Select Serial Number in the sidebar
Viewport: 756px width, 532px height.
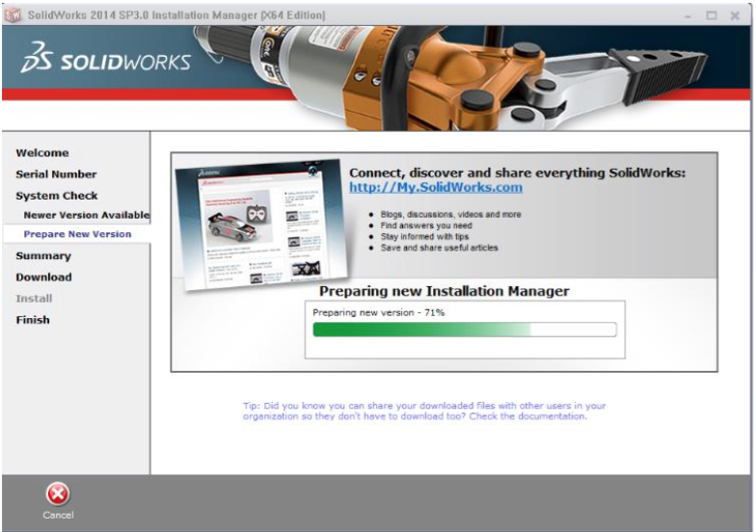(56, 174)
